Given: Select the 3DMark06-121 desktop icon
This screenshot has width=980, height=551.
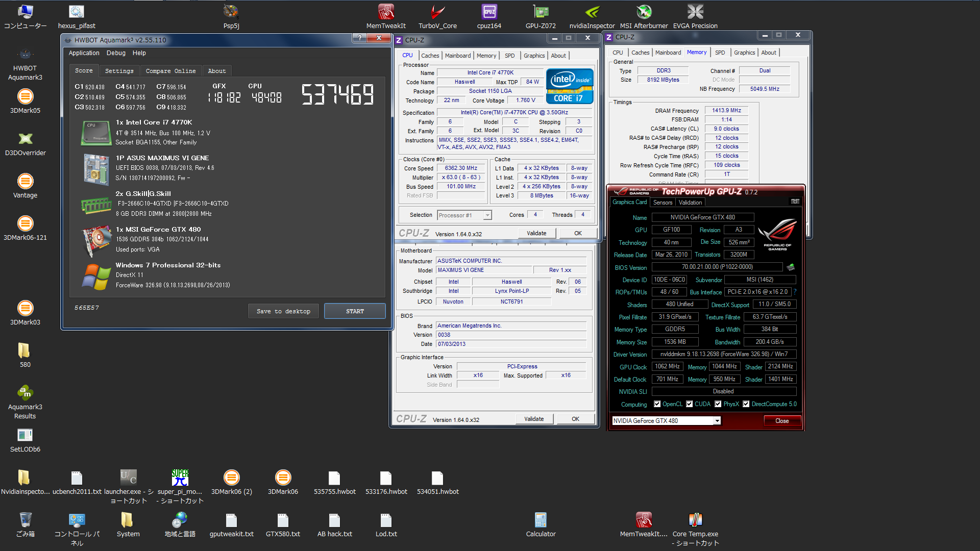Looking at the screenshot, I should click(25, 228).
